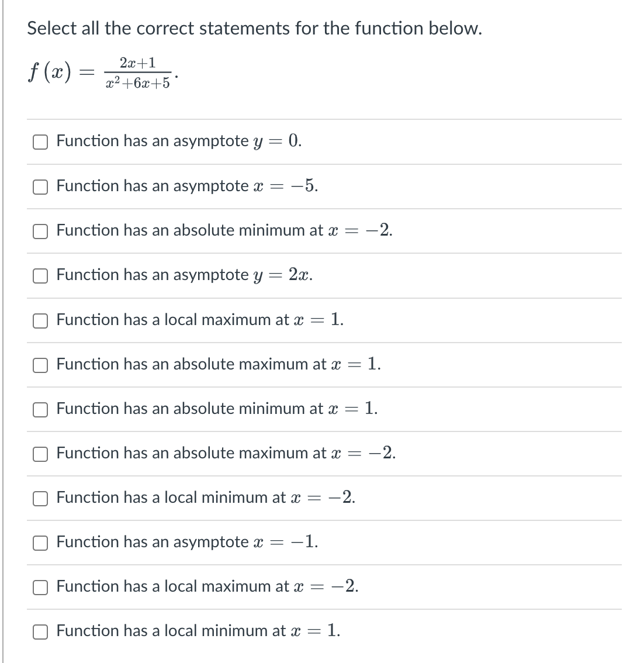
Task: Select absolute maximum at x = 1 checkbox
Action: pos(40,365)
